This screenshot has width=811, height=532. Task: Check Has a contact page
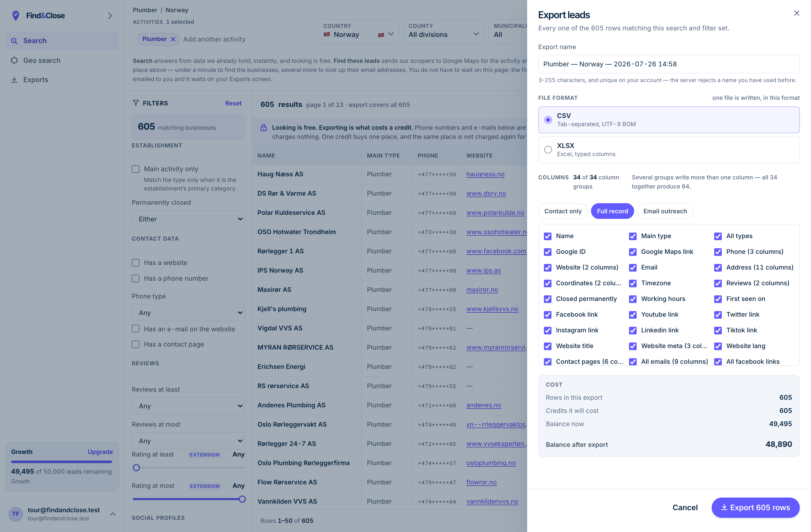[x=136, y=344]
